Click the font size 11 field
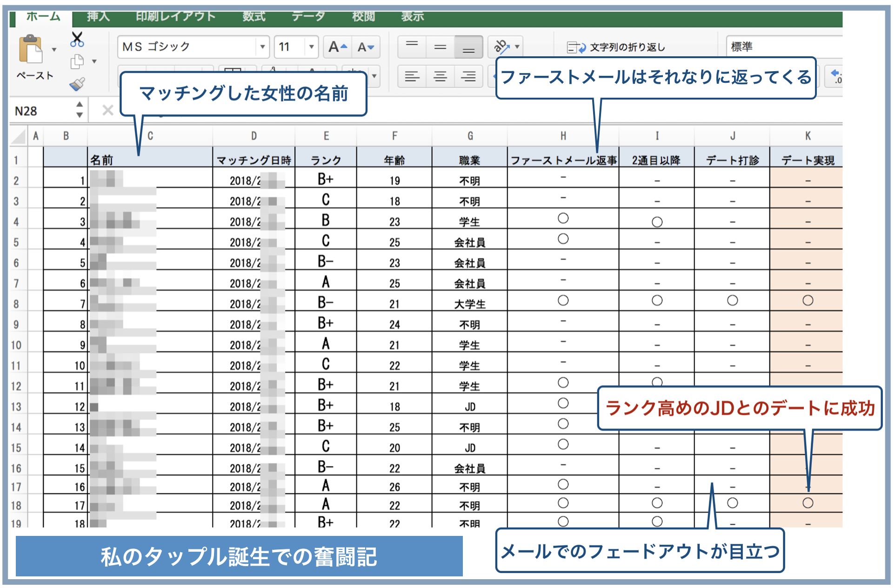895x588 pixels. [x=290, y=47]
